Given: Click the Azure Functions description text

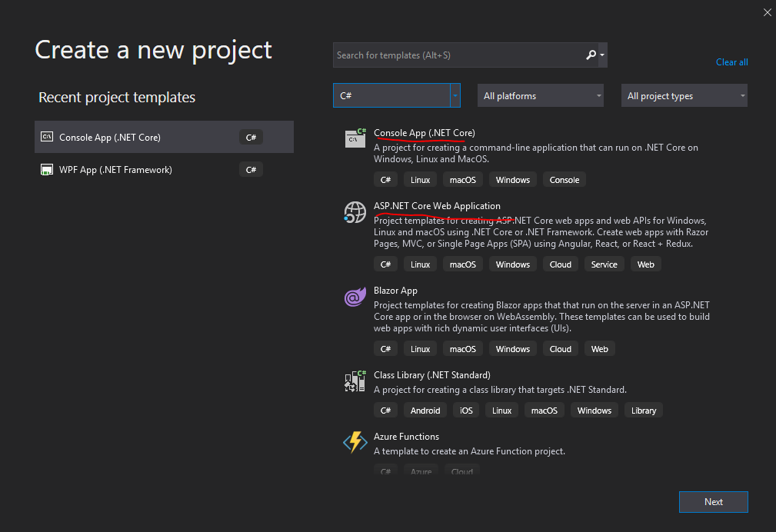Looking at the screenshot, I should pyautogui.click(x=469, y=451).
